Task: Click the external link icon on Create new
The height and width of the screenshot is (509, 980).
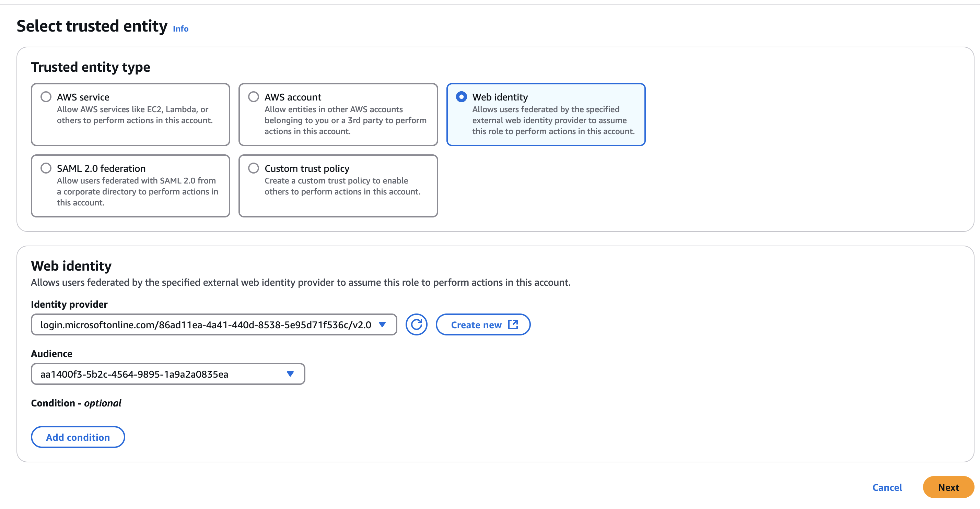Action: pos(513,324)
